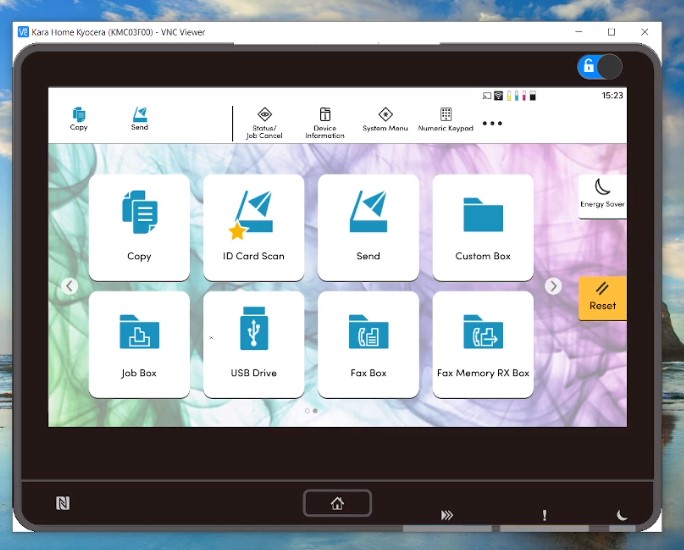Maximize the VNC Viewer window
This screenshot has width=684, height=550.
tap(612, 32)
